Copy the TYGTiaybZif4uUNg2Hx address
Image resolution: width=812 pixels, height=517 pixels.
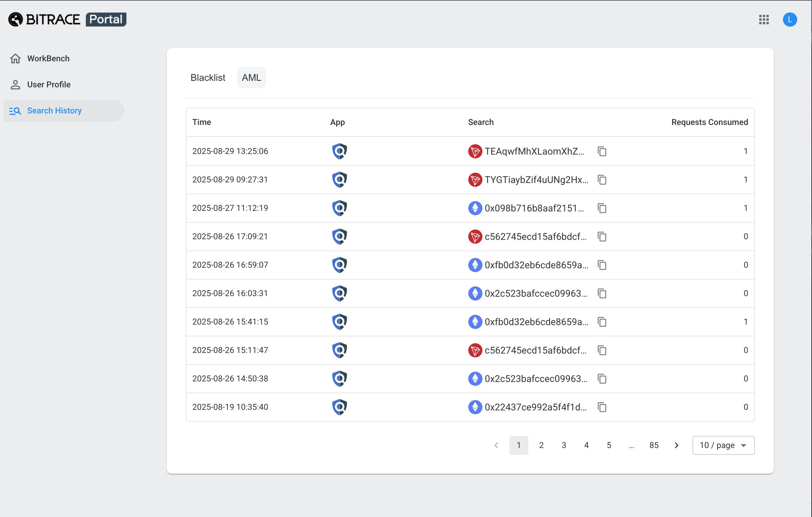pyautogui.click(x=602, y=180)
